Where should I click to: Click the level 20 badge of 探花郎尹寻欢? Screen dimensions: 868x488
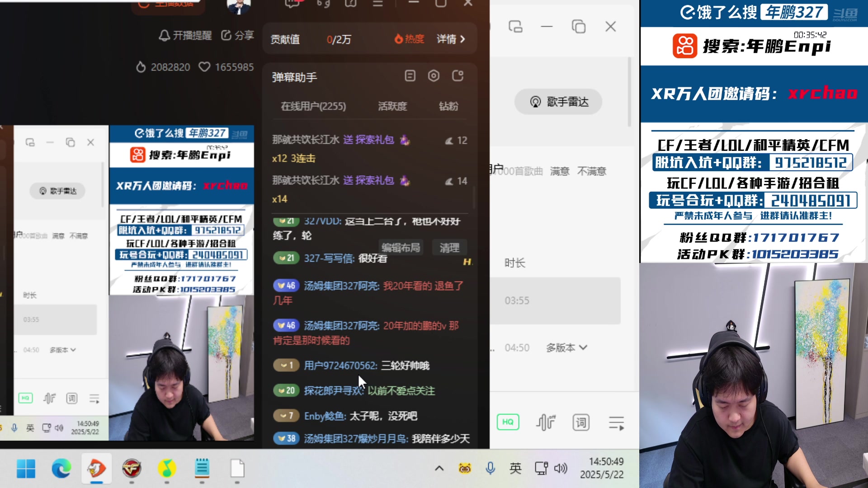click(x=285, y=390)
